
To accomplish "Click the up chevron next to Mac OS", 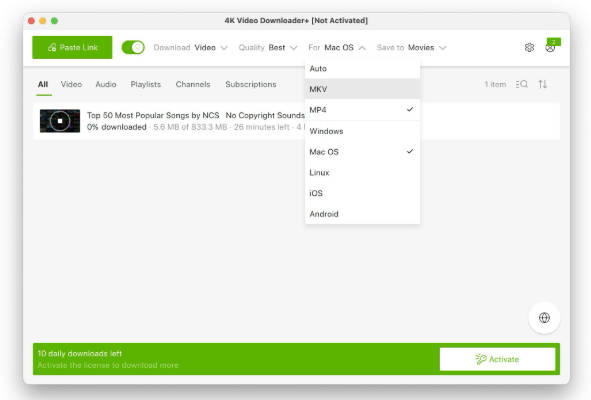I will click(362, 48).
